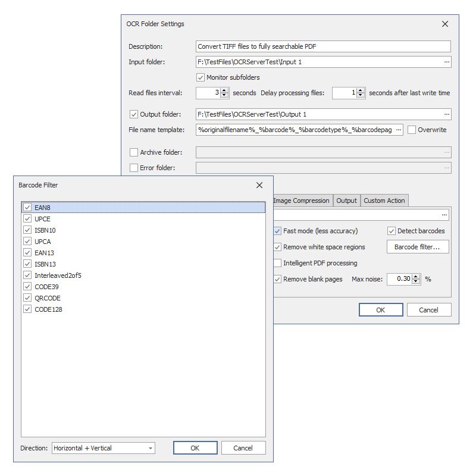This screenshot has width=476, height=476.
Task: Uncheck the Interleaved2of5 barcode type
Action: tap(27, 275)
